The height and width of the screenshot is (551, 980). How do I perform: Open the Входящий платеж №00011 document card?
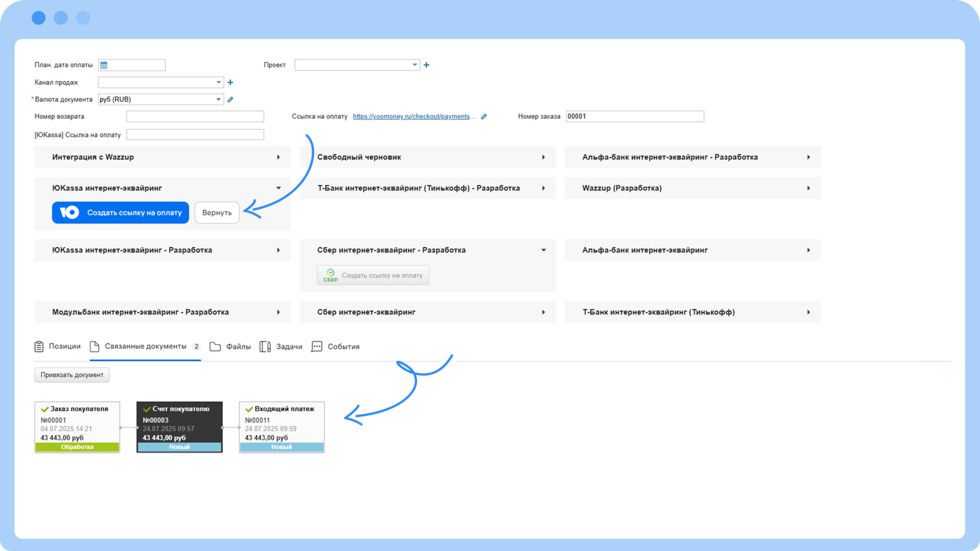282,427
